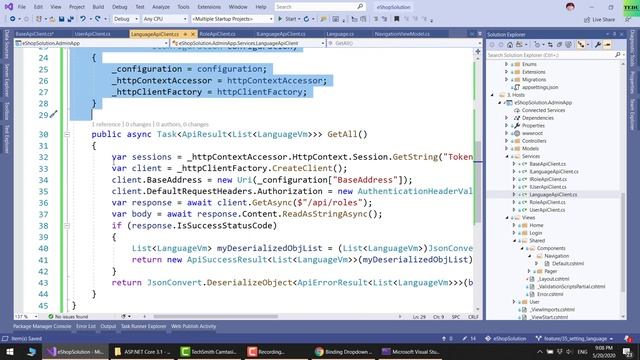Image resolution: width=640 pixels, height=360 pixels.
Task: Click pending changes pencil count in status bar
Action: coord(469,338)
